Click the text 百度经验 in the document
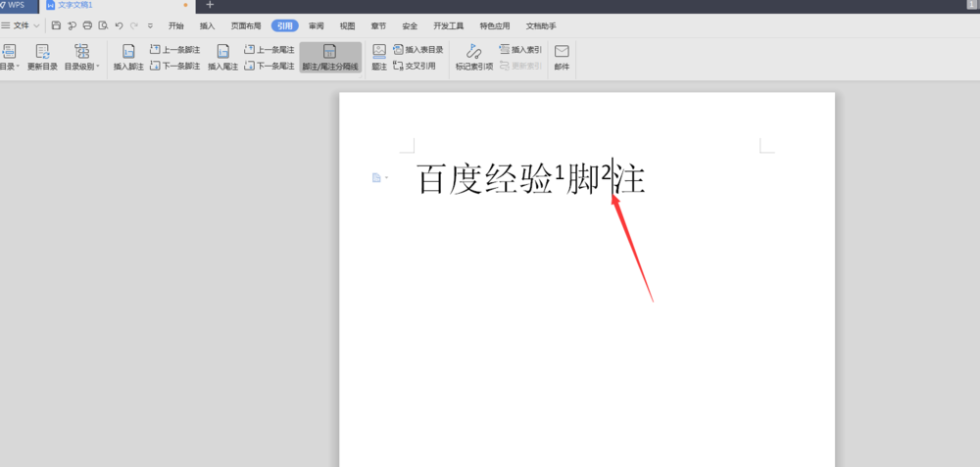This screenshot has width=980, height=467. coord(485,178)
